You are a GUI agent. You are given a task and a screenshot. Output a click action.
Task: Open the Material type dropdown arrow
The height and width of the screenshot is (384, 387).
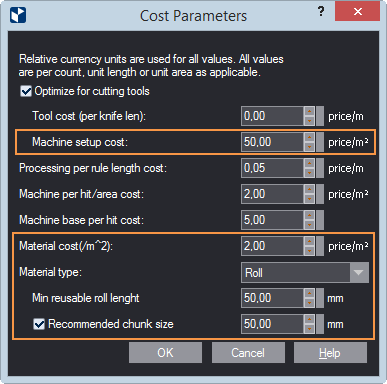(x=359, y=273)
